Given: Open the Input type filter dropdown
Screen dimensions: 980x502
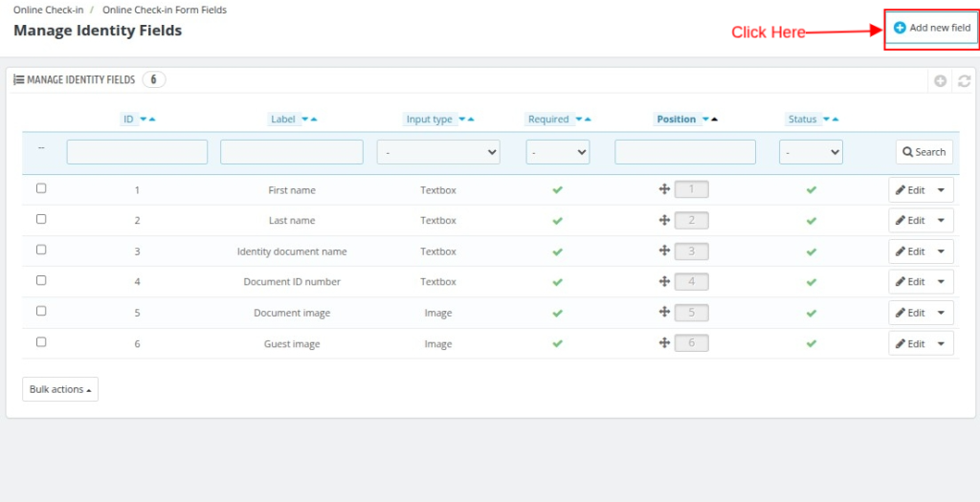Looking at the screenshot, I should point(438,152).
